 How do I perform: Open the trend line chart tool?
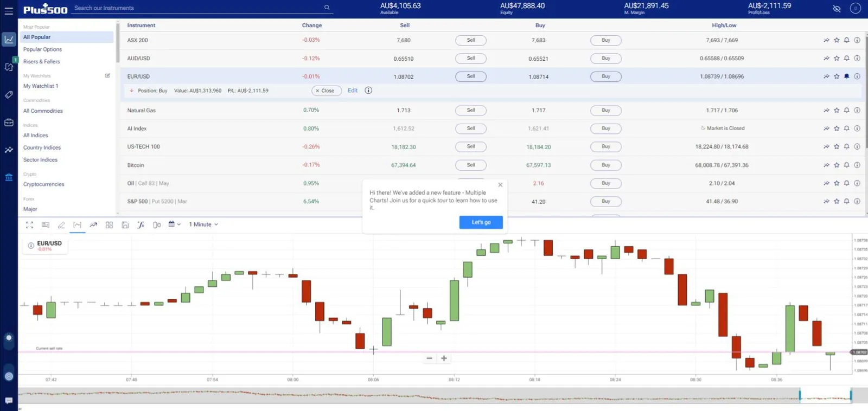[x=93, y=224]
